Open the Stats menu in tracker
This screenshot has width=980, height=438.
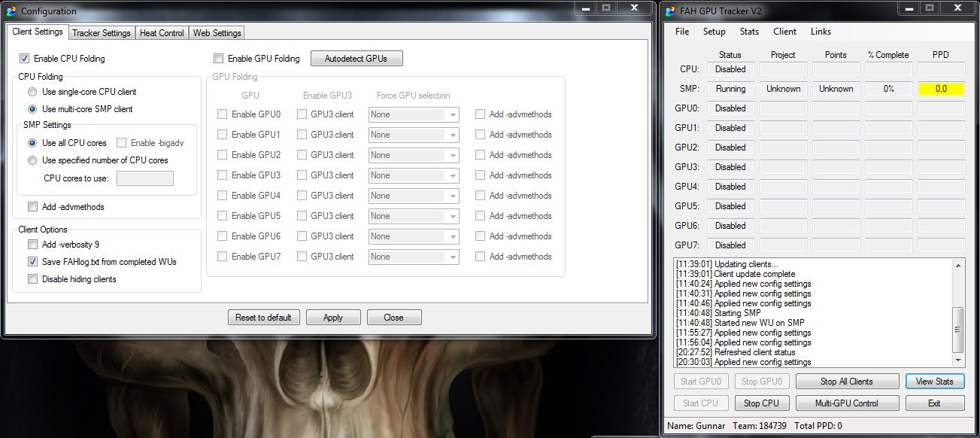(x=749, y=32)
